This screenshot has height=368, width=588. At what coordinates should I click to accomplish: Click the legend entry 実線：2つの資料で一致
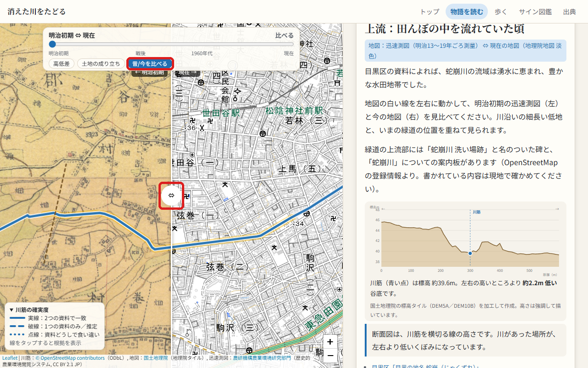(55, 318)
